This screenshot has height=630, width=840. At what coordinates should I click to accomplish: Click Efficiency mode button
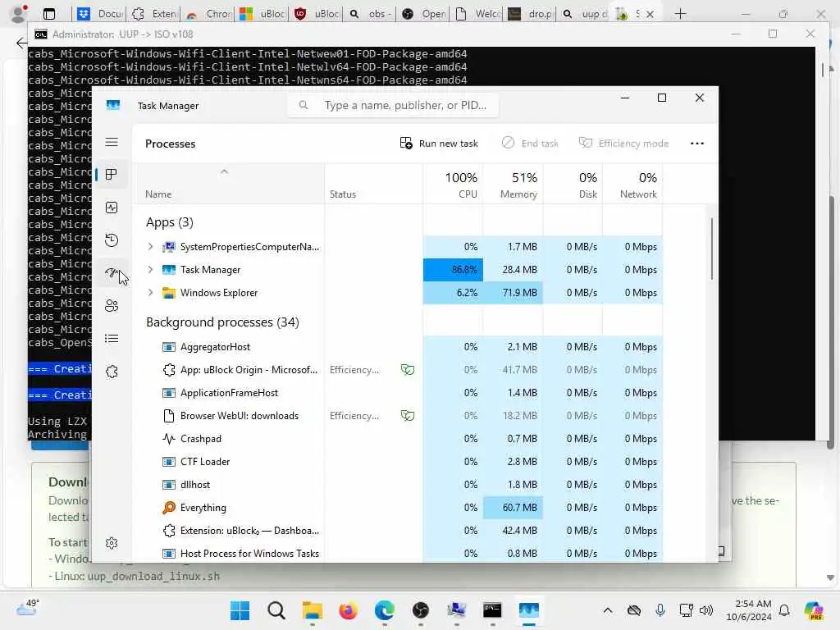[x=623, y=144]
